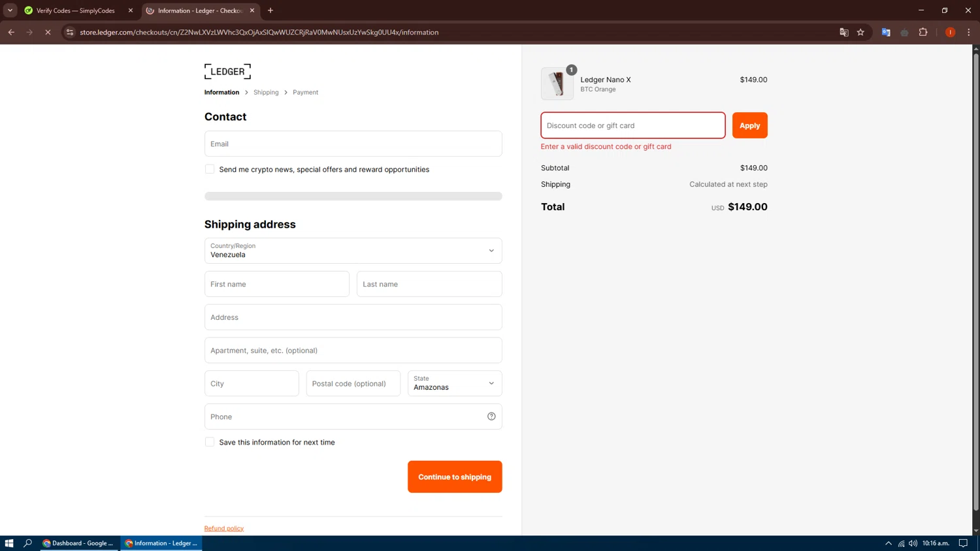This screenshot has height=551, width=980.
Task: Click the Ledger logo
Action: click(x=227, y=72)
